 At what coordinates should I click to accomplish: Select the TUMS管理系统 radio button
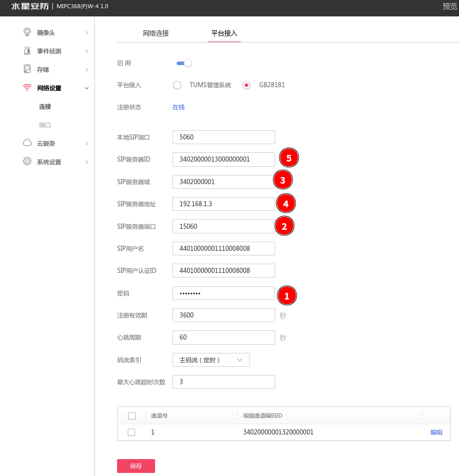click(177, 85)
